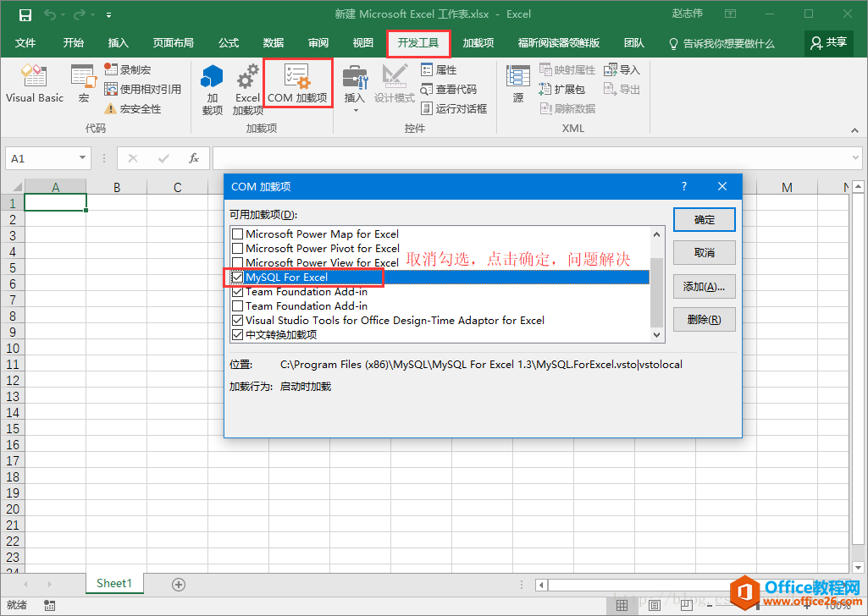Uncheck the checked Team Foundation Add-in

point(237,291)
